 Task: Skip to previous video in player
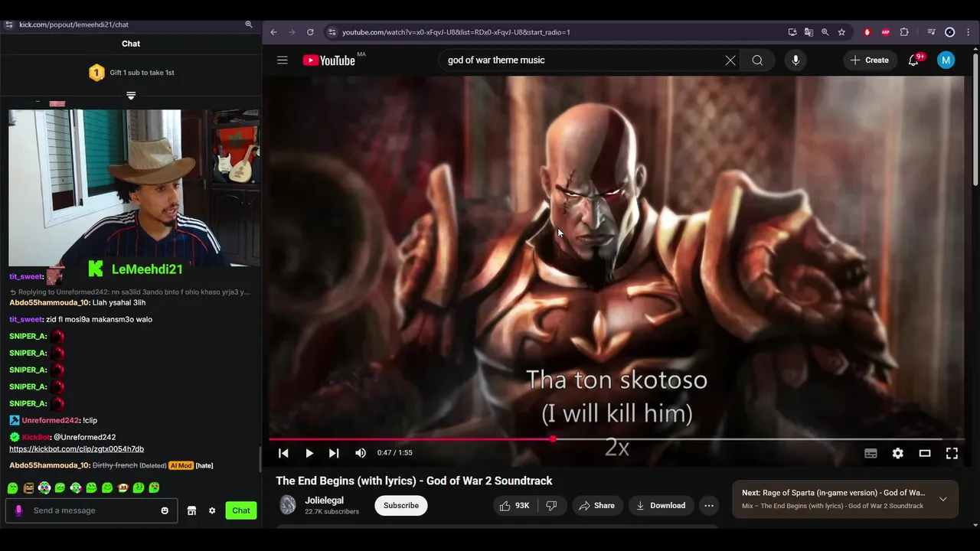(283, 453)
